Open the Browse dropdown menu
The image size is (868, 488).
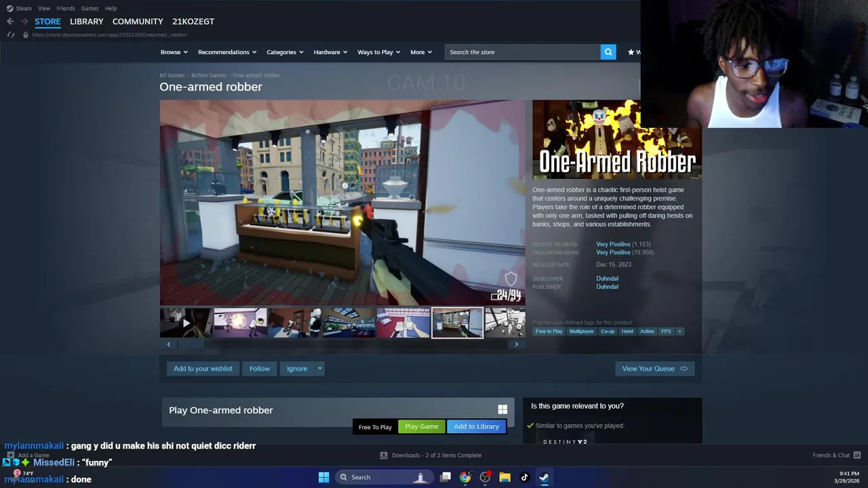click(174, 52)
